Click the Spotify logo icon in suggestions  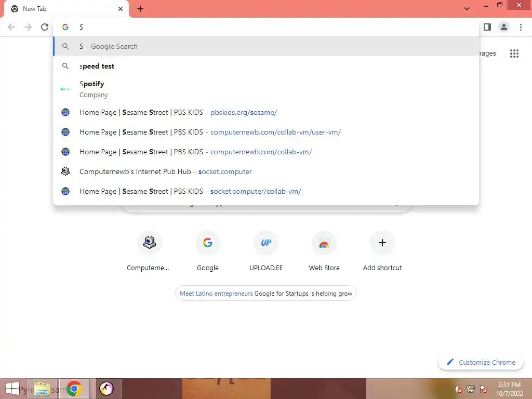[65, 89]
